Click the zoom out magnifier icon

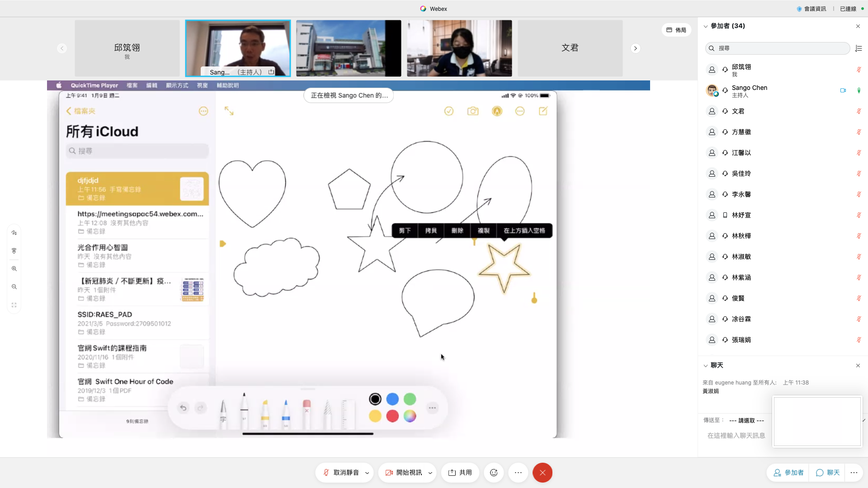pyautogui.click(x=14, y=287)
